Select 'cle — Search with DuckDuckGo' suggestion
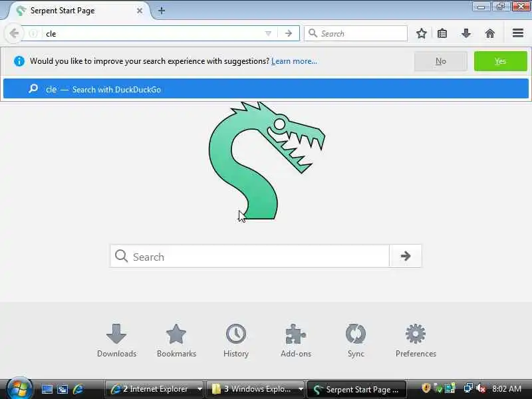 pyautogui.click(x=266, y=89)
